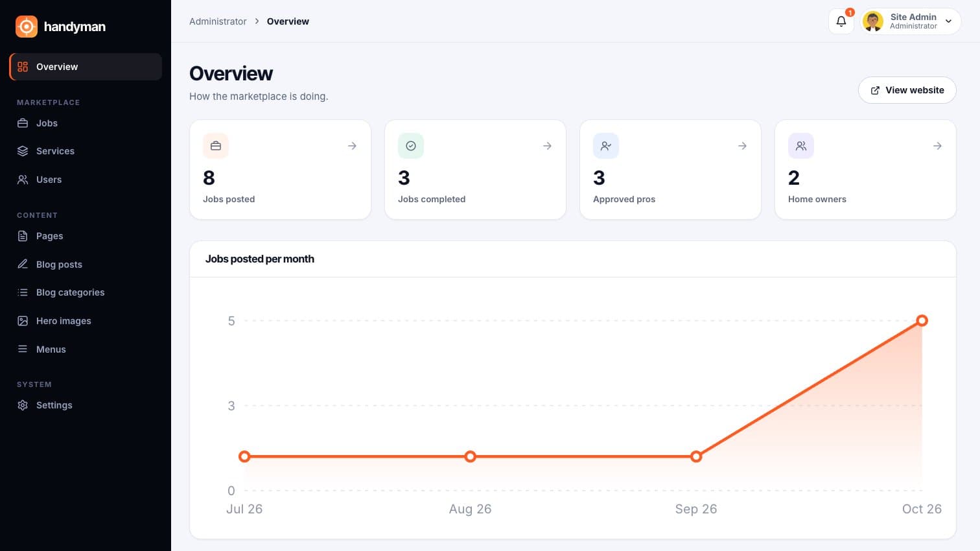980x551 pixels.
Task: Open Blog categories section
Action: click(86, 292)
